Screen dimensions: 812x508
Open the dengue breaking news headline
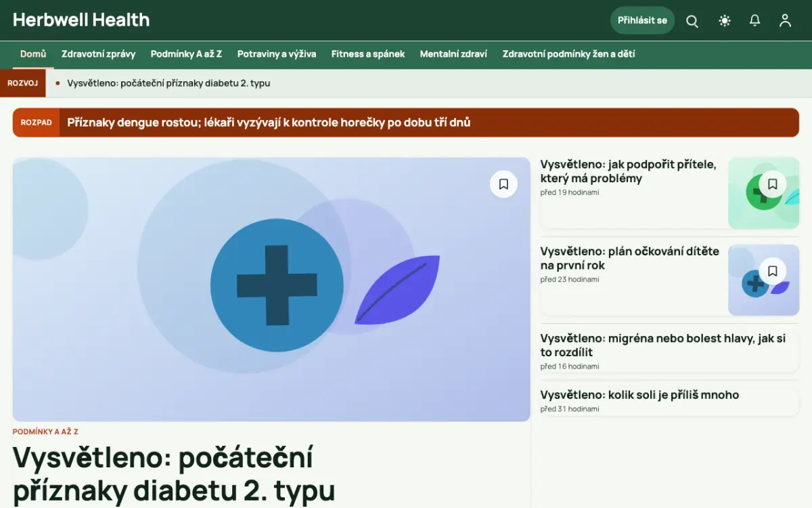[269, 123]
